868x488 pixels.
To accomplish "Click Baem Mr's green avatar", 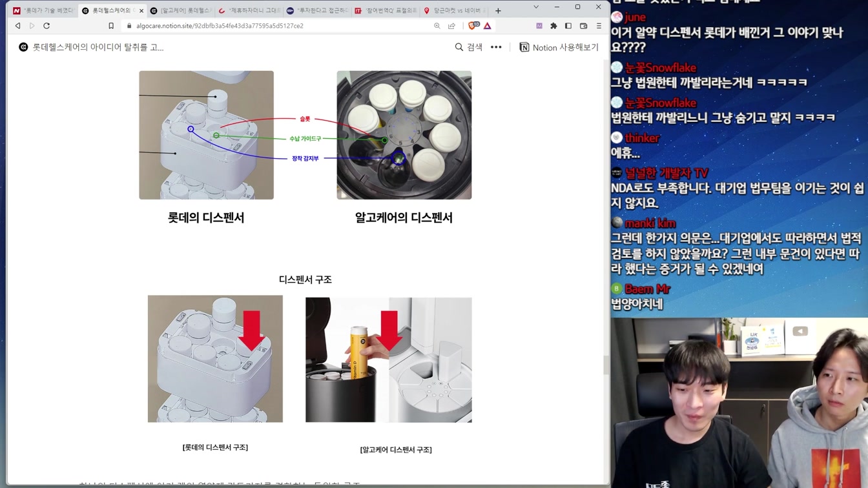I will pyautogui.click(x=617, y=289).
